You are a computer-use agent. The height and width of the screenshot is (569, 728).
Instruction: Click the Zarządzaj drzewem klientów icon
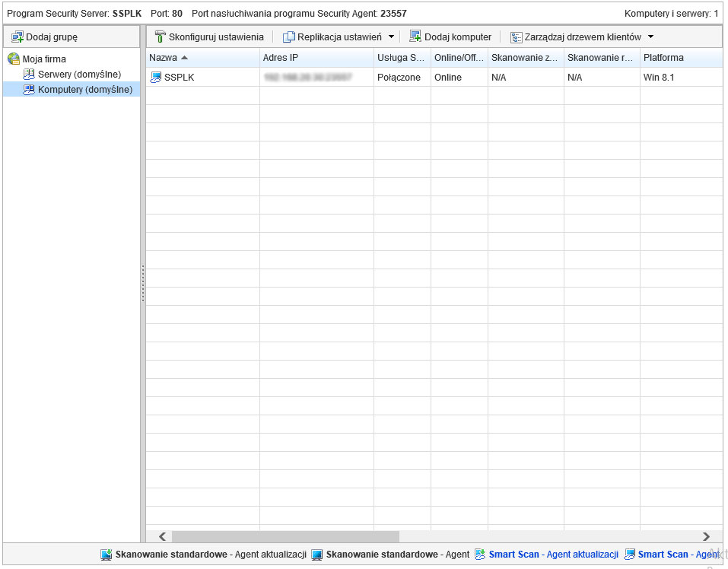(516, 37)
